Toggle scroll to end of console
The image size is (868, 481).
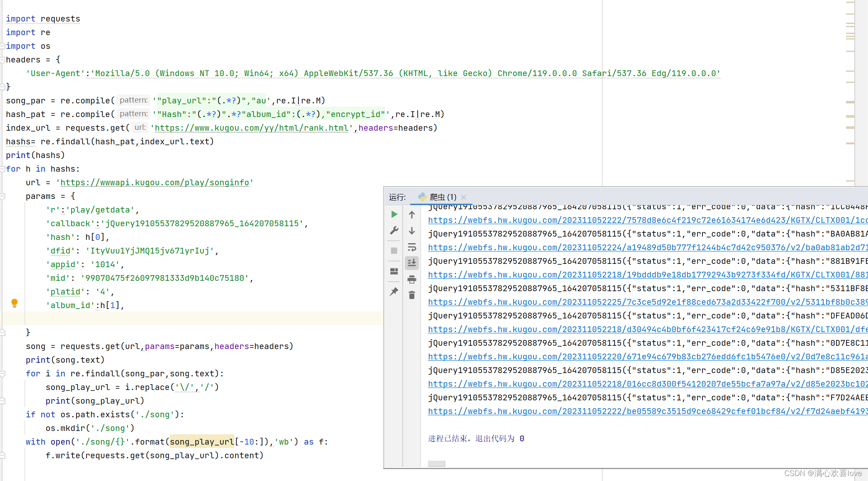coord(412,263)
